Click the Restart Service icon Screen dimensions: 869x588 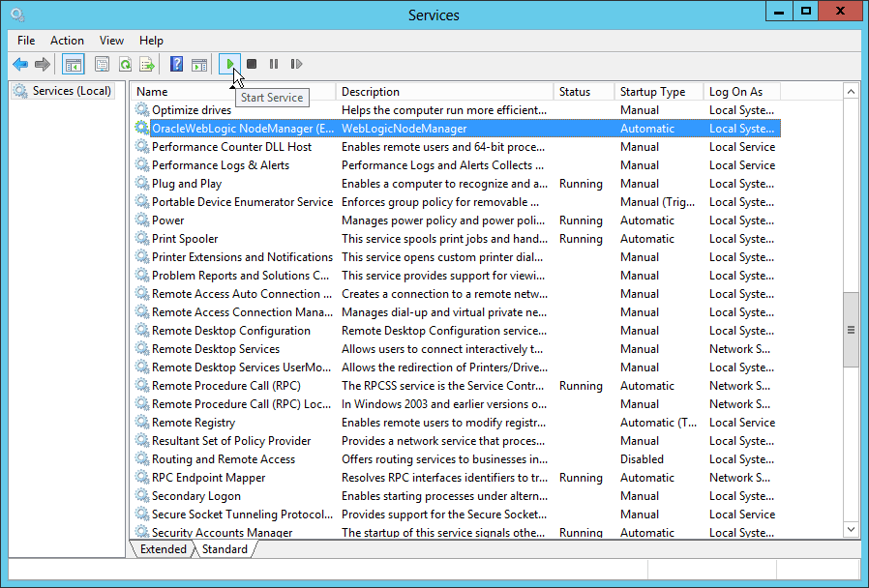click(x=296, y=64)
